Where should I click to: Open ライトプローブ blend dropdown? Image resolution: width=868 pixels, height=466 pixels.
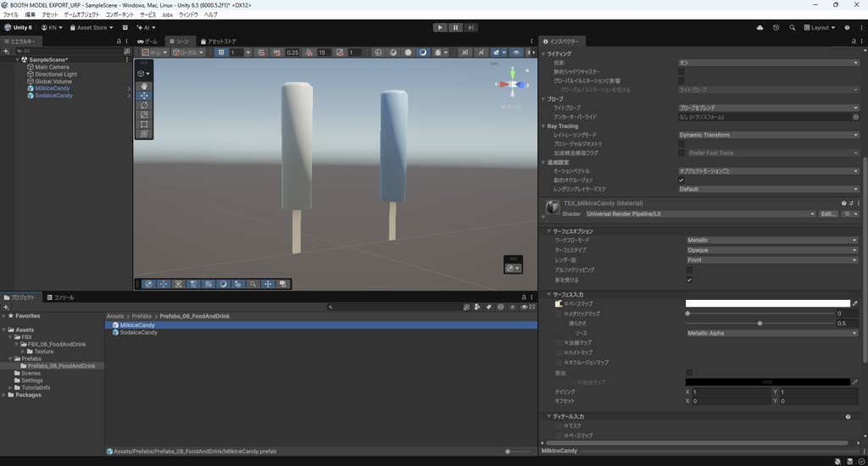768,108
